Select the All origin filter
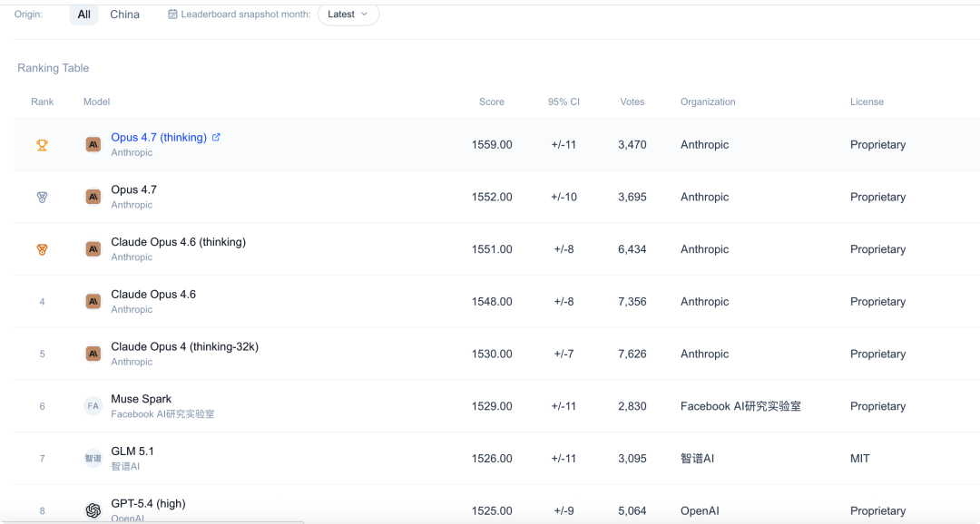This screenshot has width=980, height=524. [83, 15]
